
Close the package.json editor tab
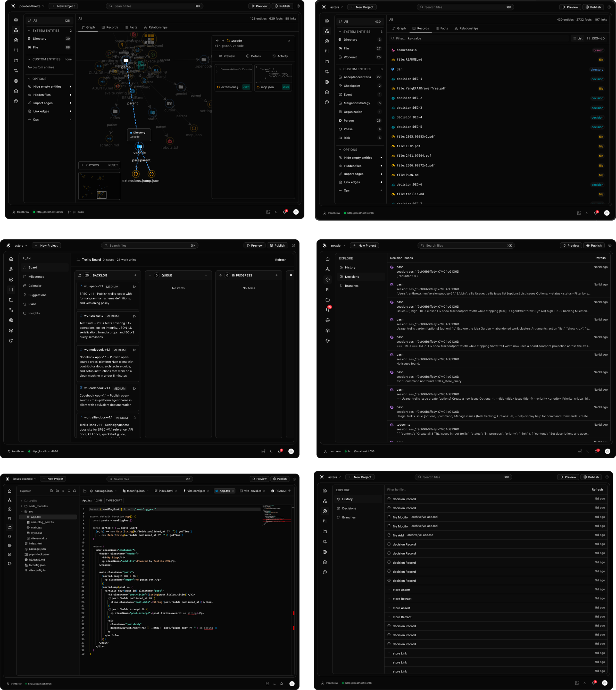[x=116, y=491]
